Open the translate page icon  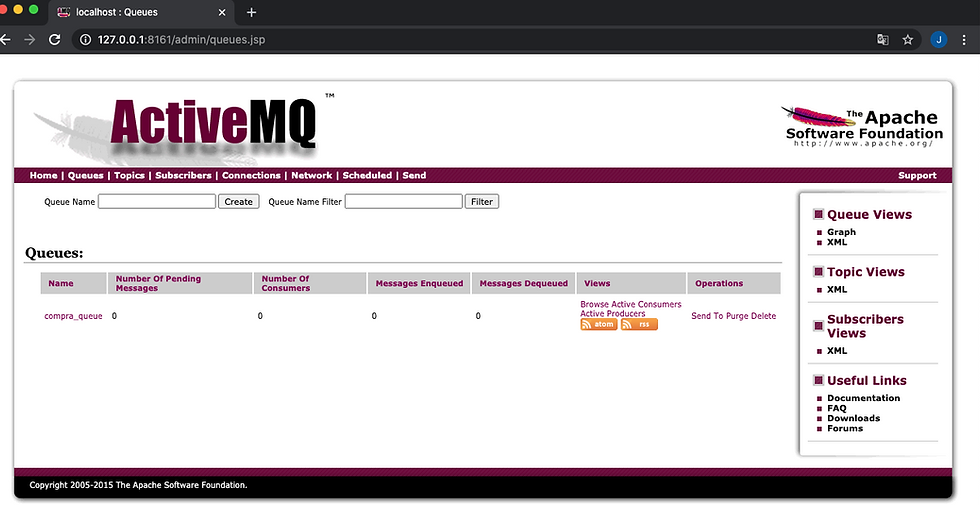[882, 39]
